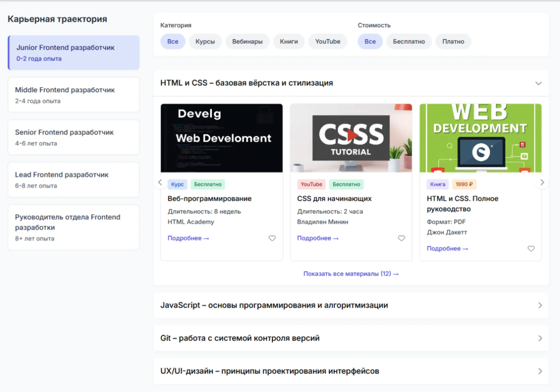Expand the JavaScript основы программирования section
The image size is (560, 392).
pos(351,305)
